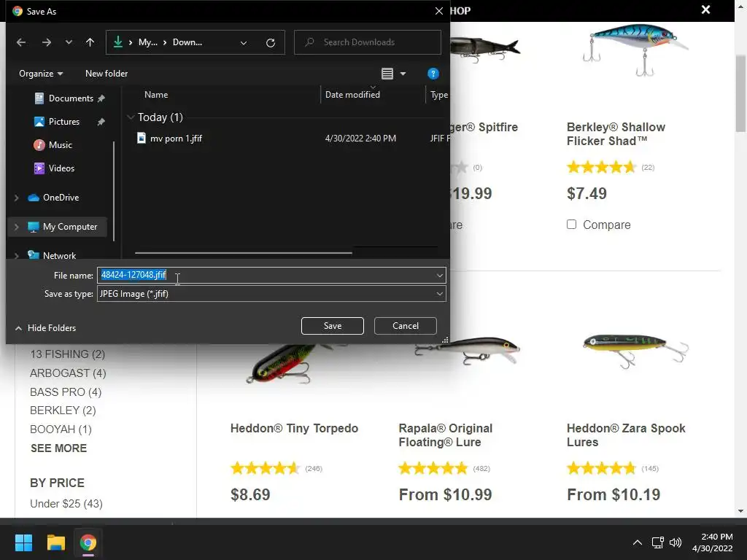Expand the address path history dropdown
The image size is (747, 560).
point(244,42)
